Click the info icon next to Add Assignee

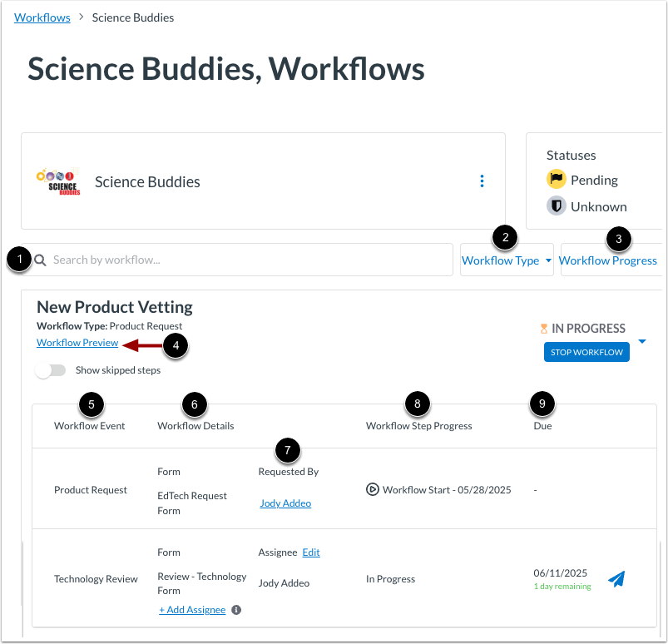[235, 609]
